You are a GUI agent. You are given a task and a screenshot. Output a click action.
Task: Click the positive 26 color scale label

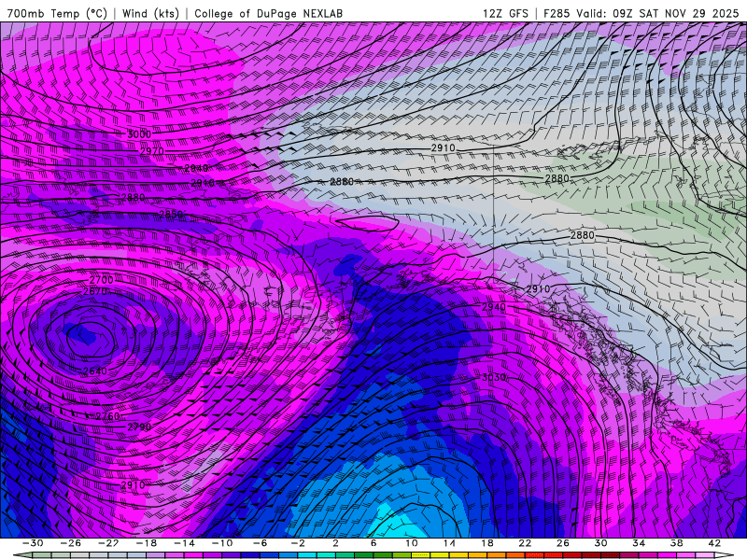click(x=563, y=543)
